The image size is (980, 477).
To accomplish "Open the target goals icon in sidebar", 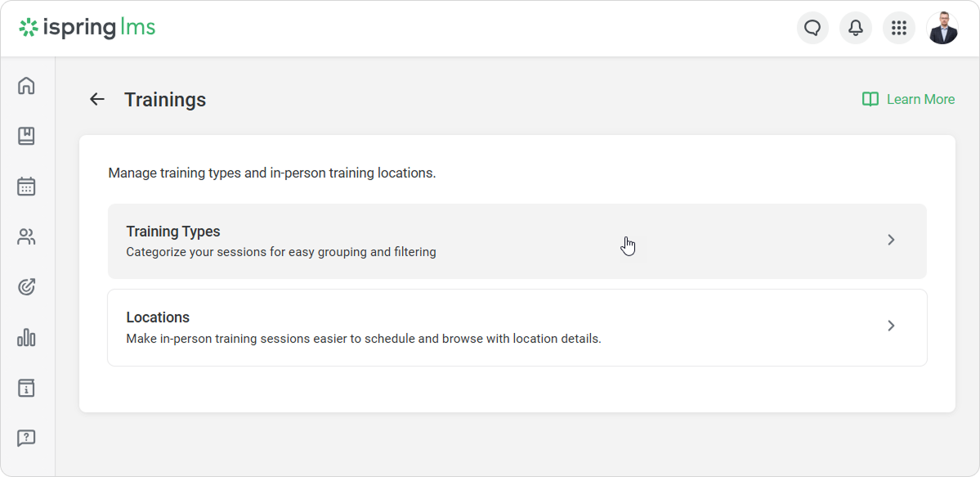I will click(x=26, y=287).
